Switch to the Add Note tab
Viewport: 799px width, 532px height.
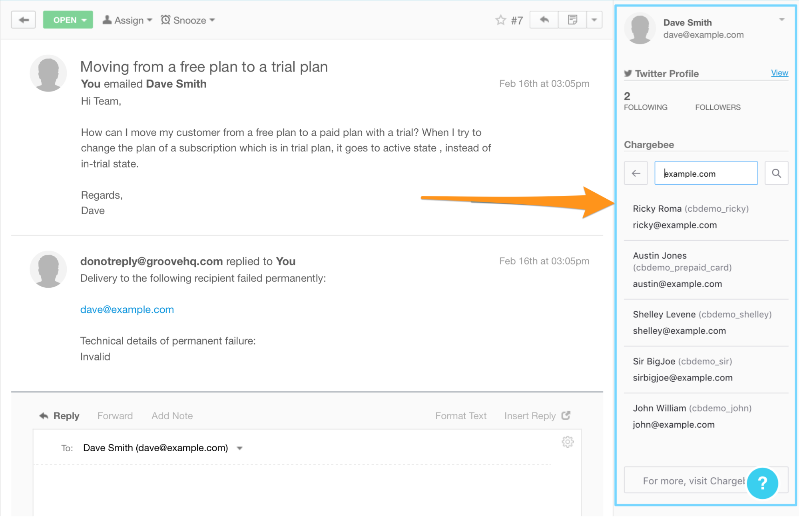172,416
